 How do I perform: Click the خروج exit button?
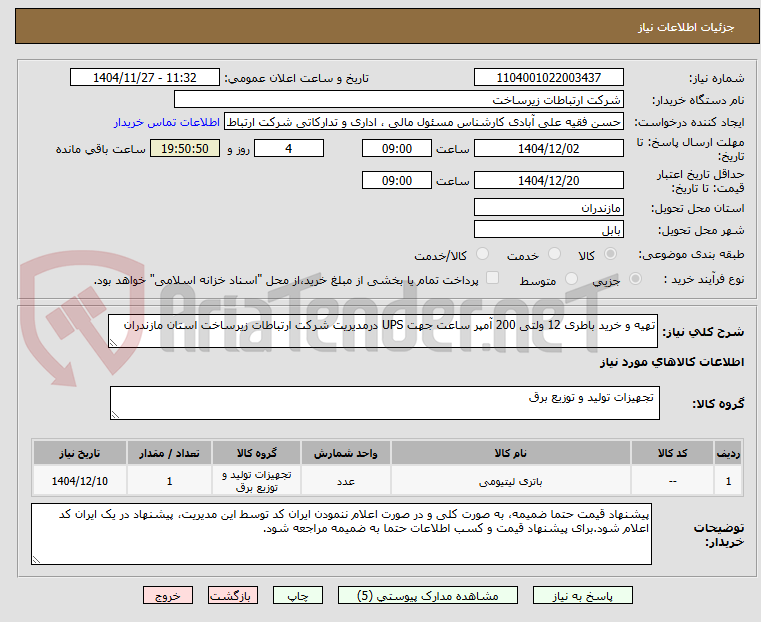pos(168,595)
